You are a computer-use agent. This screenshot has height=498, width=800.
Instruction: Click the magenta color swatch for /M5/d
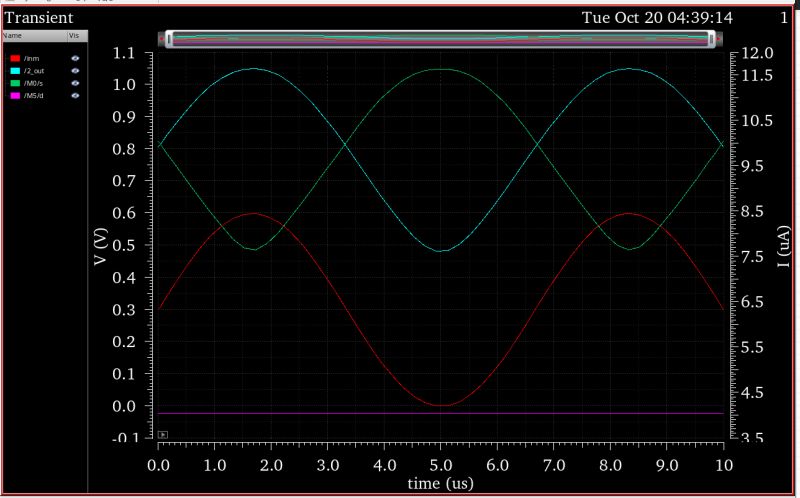[x=15, y=95]
